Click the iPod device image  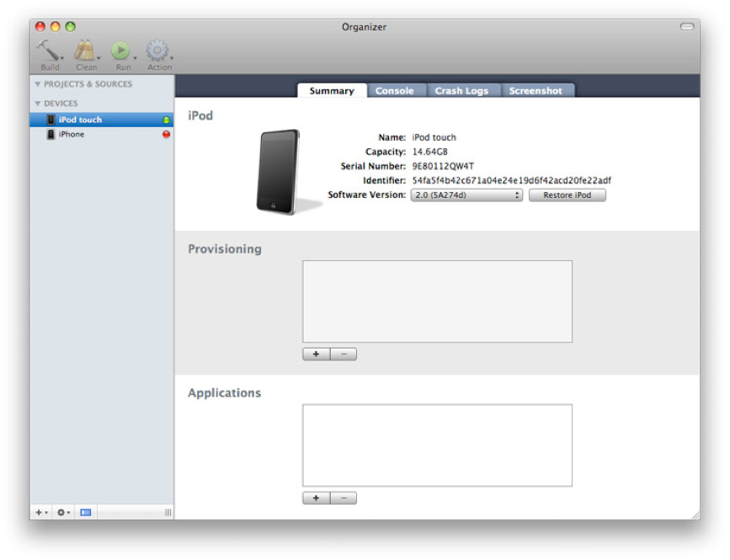[280, 172]
